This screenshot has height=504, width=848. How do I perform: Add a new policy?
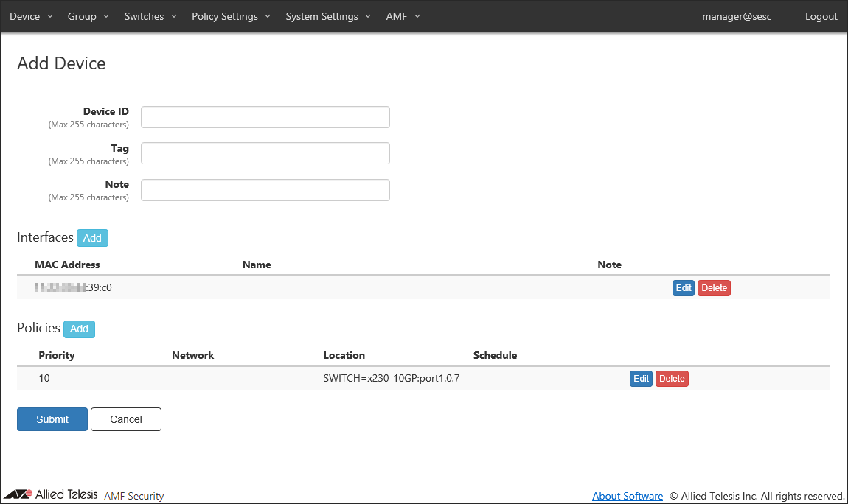coord(79,329)
